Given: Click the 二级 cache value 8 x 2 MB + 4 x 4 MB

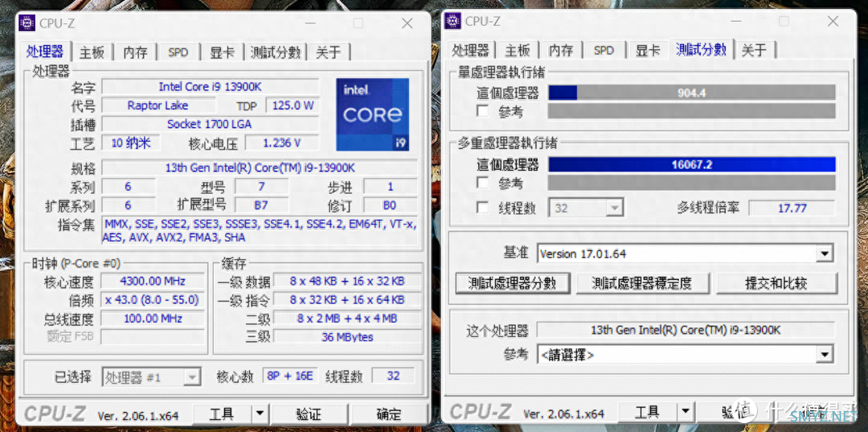Looking at the screenshot, I should (348, 319).
